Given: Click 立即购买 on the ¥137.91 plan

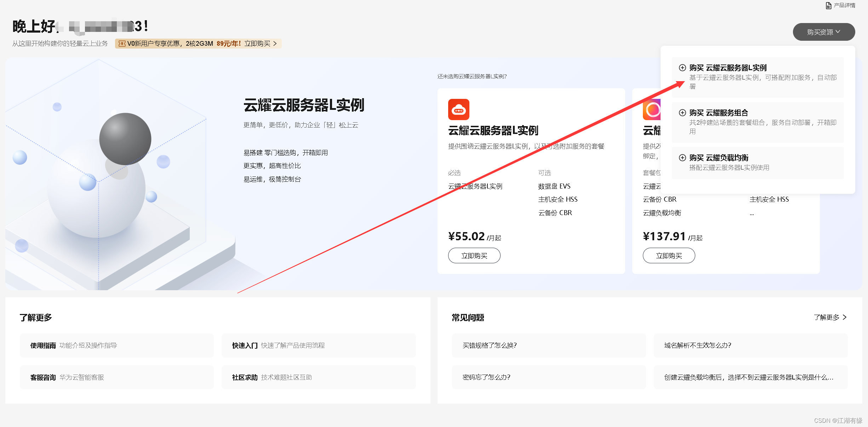Looking at the screenshot, I should 669,255.
